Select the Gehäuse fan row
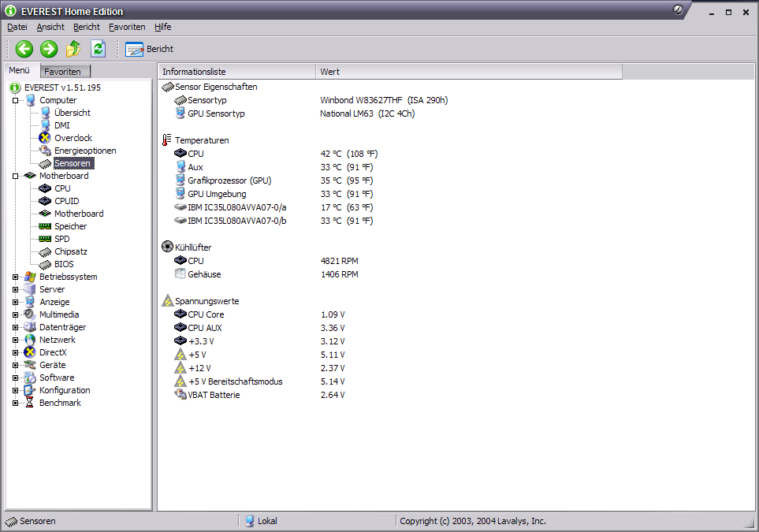 [204, 274]
